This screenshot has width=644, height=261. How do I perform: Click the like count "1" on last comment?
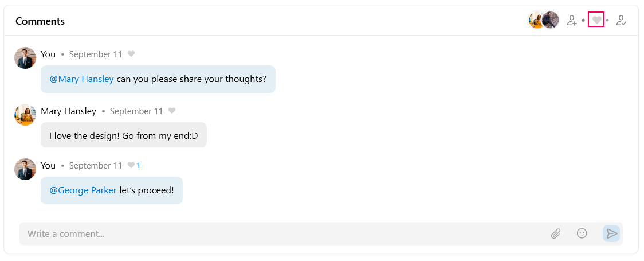(139, 166)
